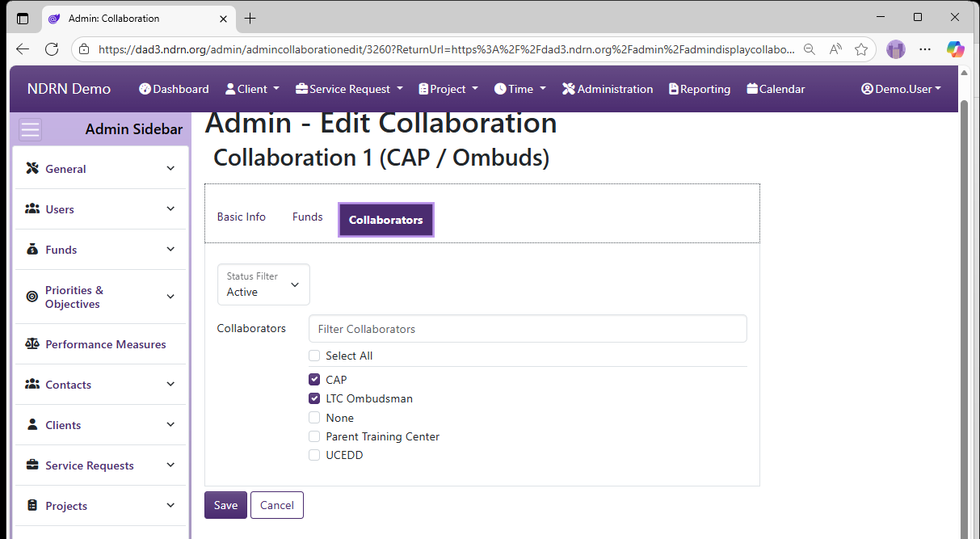Go to NDRN Demo home link
Viewport: 980px width, 539px height.
pos(69,89)
